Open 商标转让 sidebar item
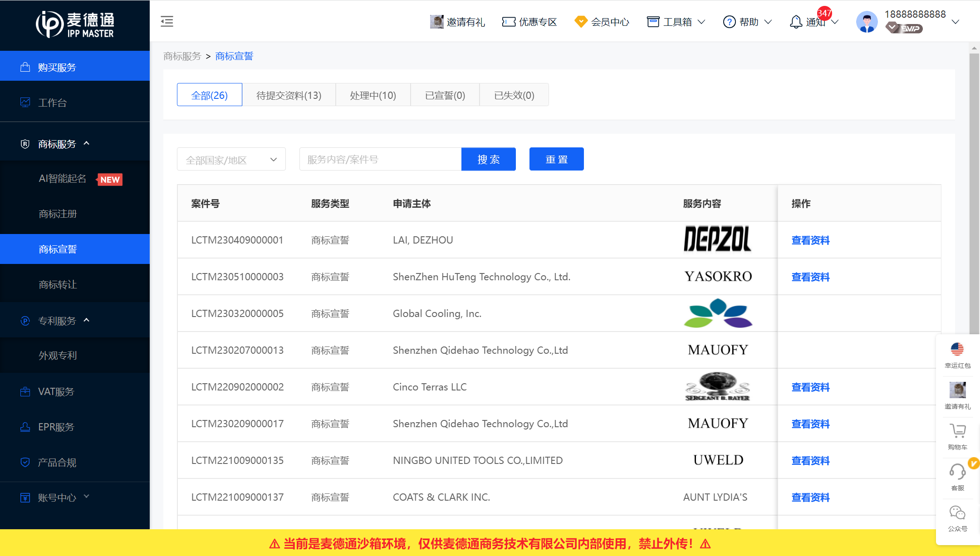This screenshot has height=556, width=980. [x=75, y=284]
